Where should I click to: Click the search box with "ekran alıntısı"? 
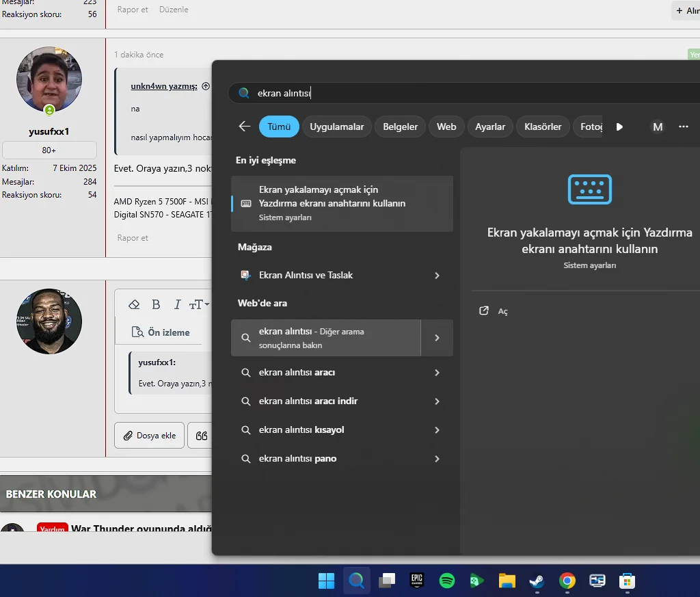point(410,94)
